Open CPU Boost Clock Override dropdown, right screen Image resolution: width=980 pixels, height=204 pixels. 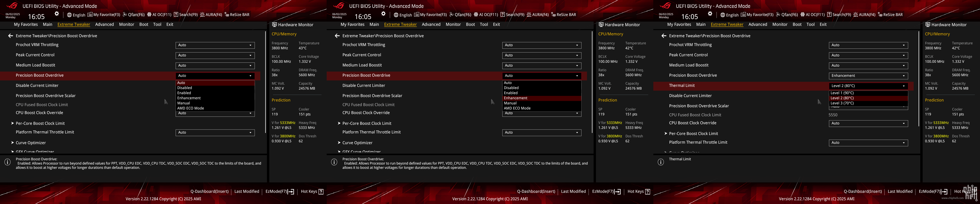tap(868, 123)
